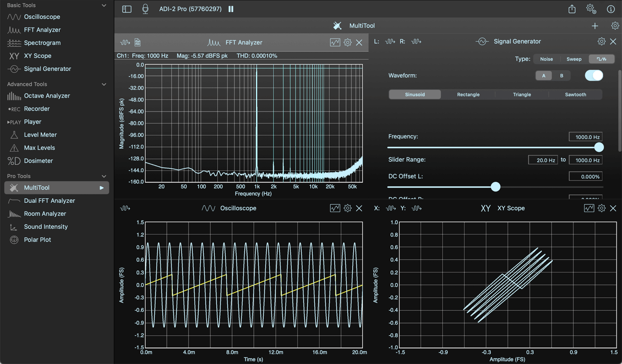Open MultiTool settings gear
622x364 pixels.
[x=615, y=26]
